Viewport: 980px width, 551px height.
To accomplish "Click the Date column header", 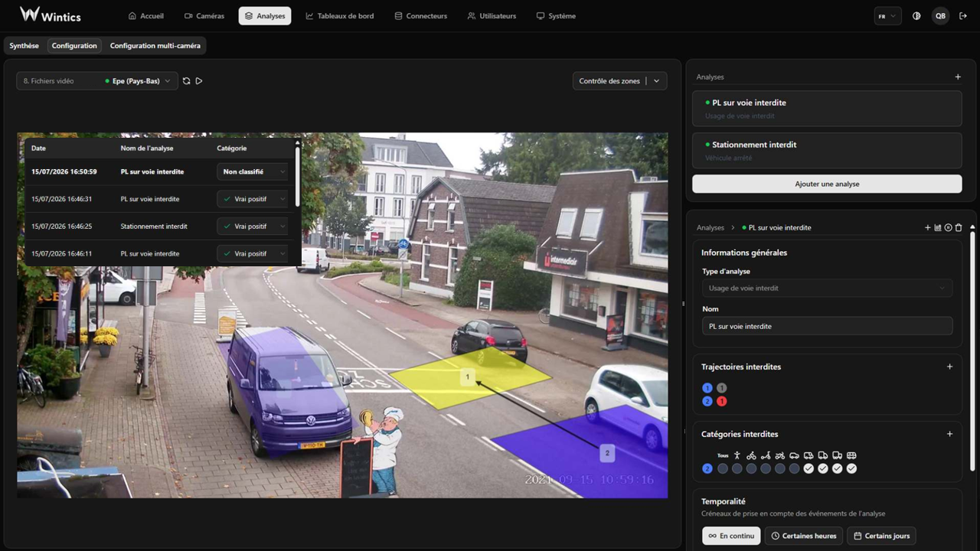I will pyautogui.click(x=38, y=148).
